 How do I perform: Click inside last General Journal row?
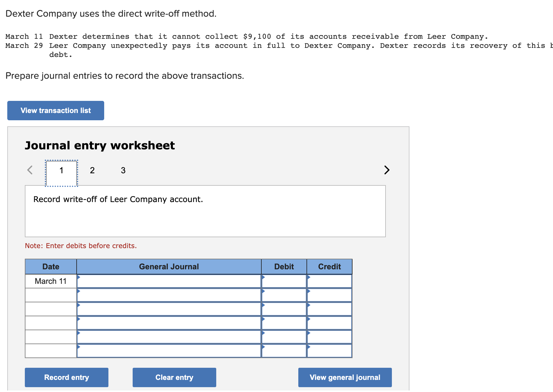(169, 350)
